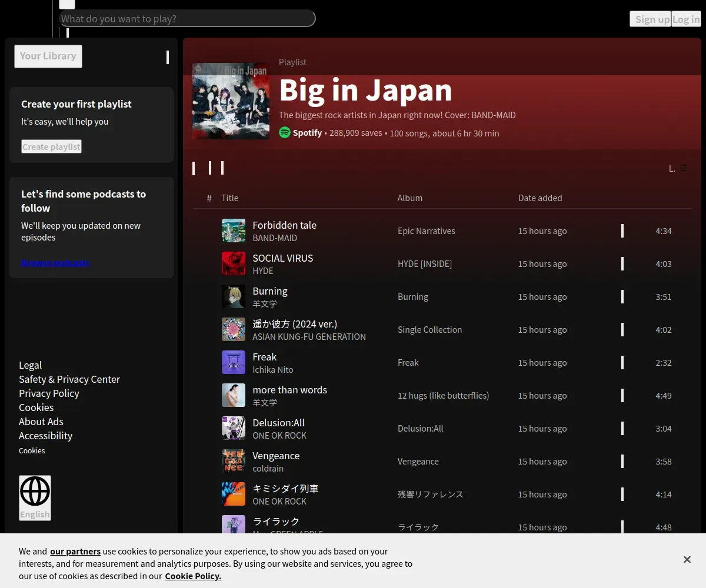Open the Cookie Policy link
The width and height of the screenshot is (706, 588).
[193, 576]
